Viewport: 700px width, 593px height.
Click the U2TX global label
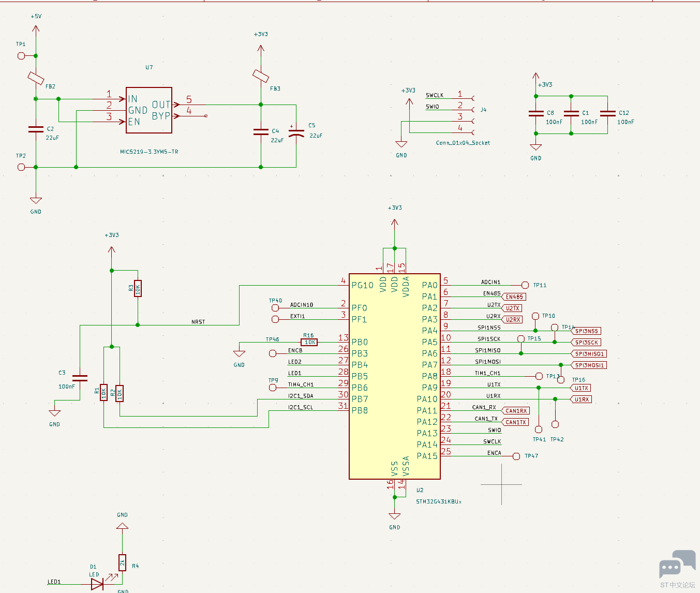[x=512, y=308]
